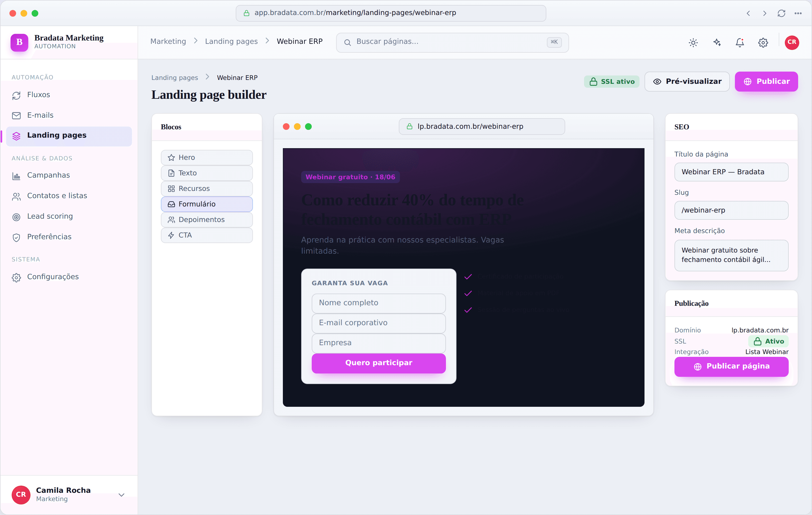Click the Pré-visualizar button

tap(687, 82)
